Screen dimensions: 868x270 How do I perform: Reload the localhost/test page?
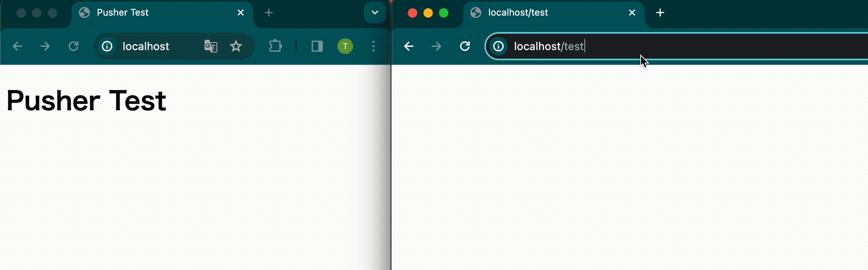point(465,47)
